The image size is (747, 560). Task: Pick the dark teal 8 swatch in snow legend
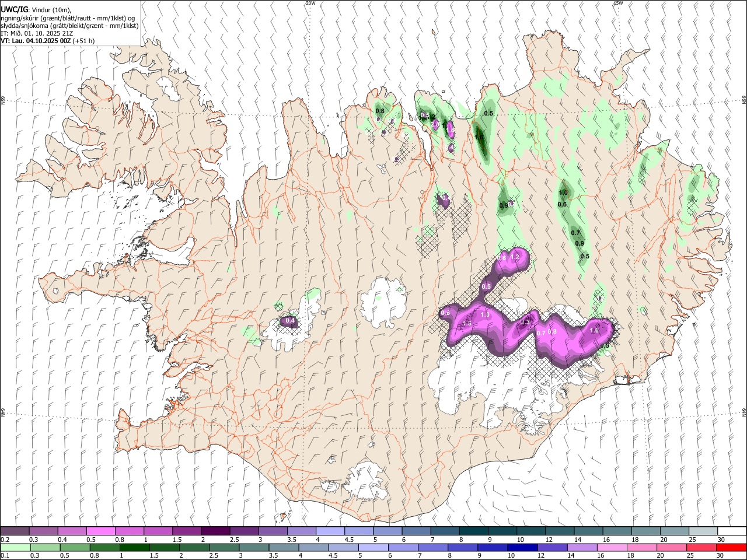click(x=473, y=531)
